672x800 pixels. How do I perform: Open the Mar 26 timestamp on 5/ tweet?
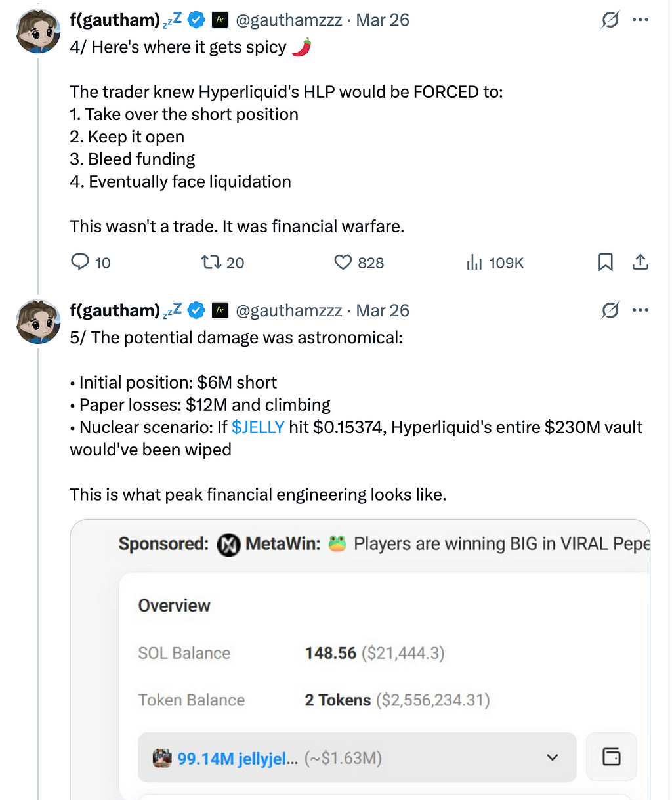pos(383,310)
